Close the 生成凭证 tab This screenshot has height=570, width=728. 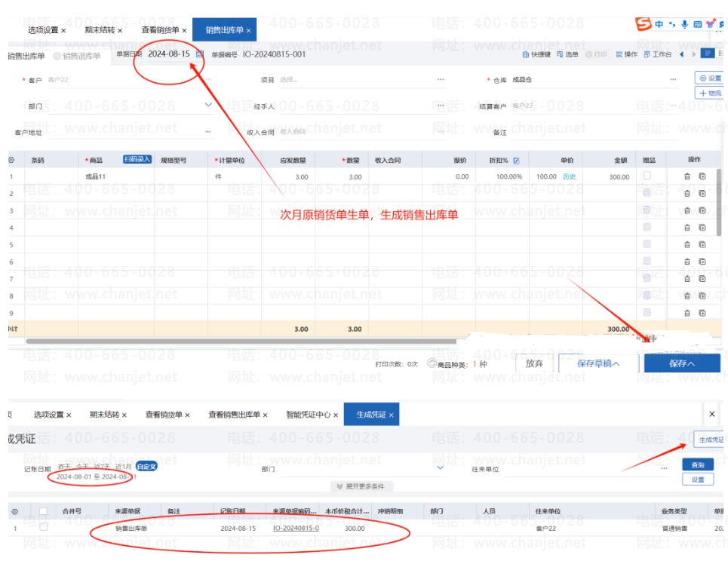pyautogui.click(x=392, y=415)
